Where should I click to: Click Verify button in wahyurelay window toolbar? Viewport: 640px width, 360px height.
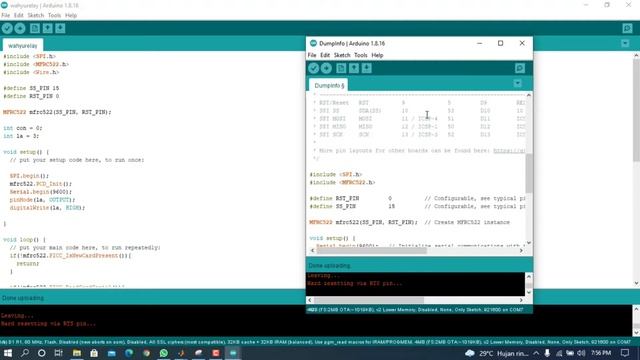7,28
